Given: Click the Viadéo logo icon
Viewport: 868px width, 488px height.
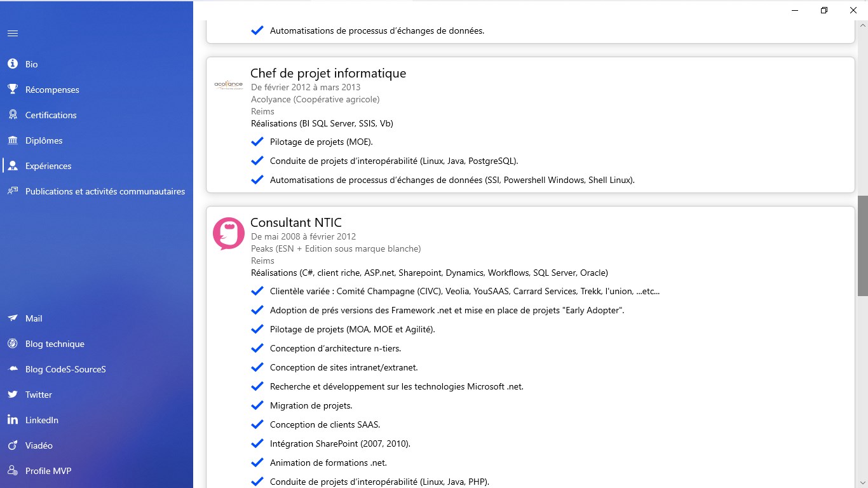Looking at the screenshot, I should (x=13, y=445).
